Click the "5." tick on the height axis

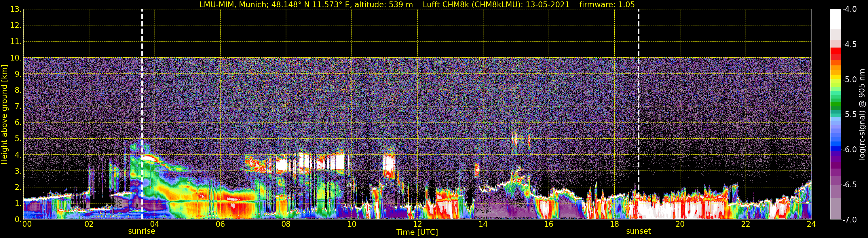pyautogui.click(x=18, y=139)
